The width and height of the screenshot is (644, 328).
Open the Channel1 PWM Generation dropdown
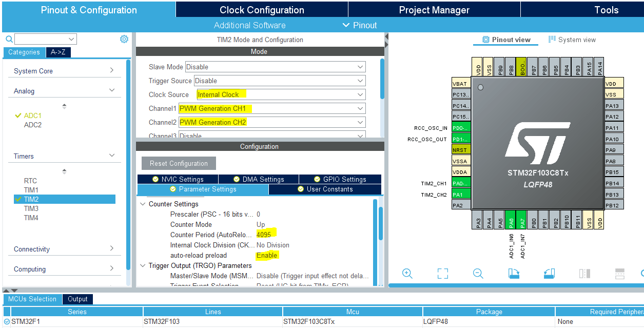click(x=271, y=108)
